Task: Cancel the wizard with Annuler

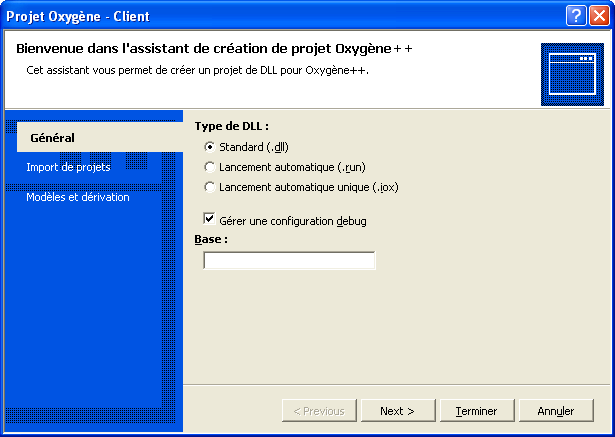Action: 556,411
